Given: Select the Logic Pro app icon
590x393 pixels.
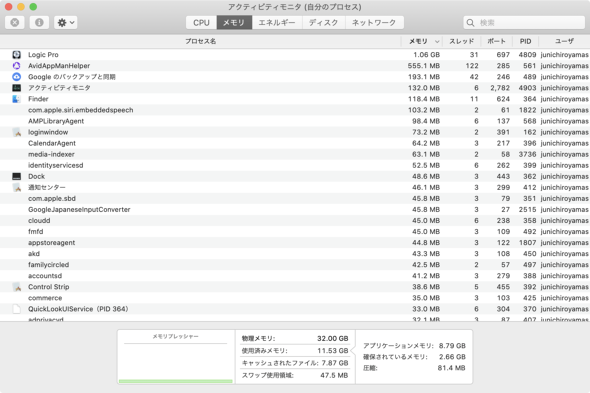Looking at the screenshot, I should click(x=17, y=55).
